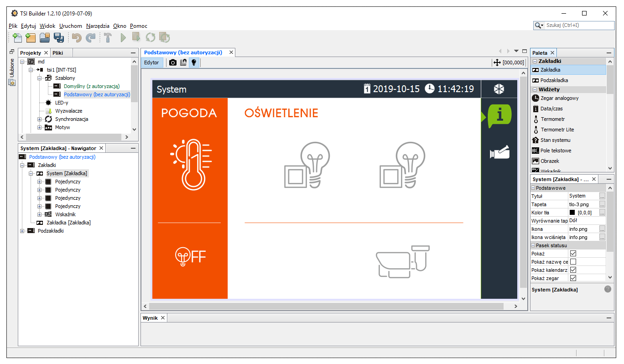The height and width of the screenshot is (364, 624).
Task: Click the Open Project folder icon
Action: 45,38
